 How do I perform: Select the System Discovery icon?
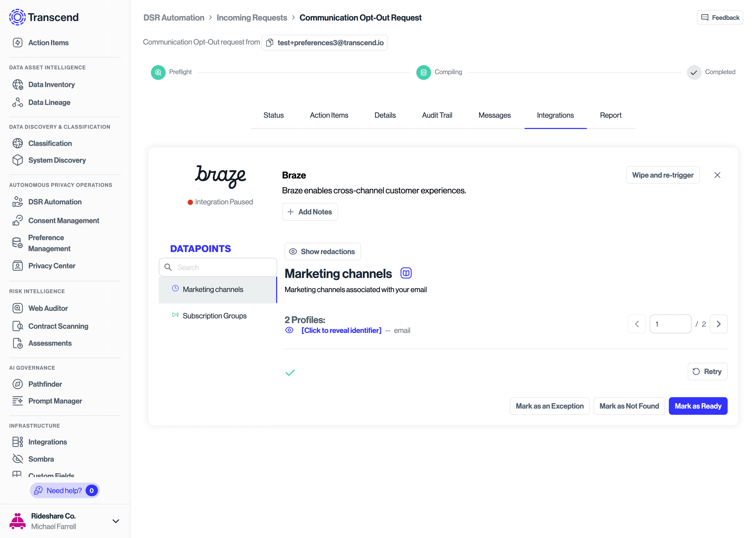(18, 160)
